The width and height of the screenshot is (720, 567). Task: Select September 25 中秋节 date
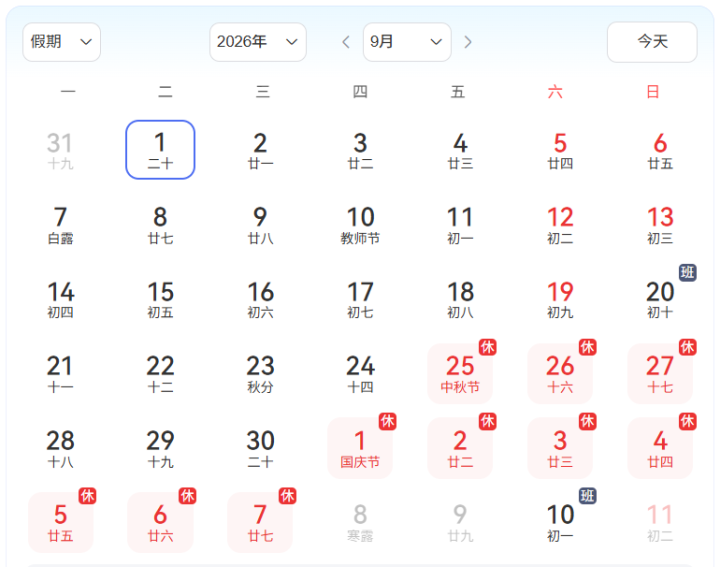pos(460,373)
